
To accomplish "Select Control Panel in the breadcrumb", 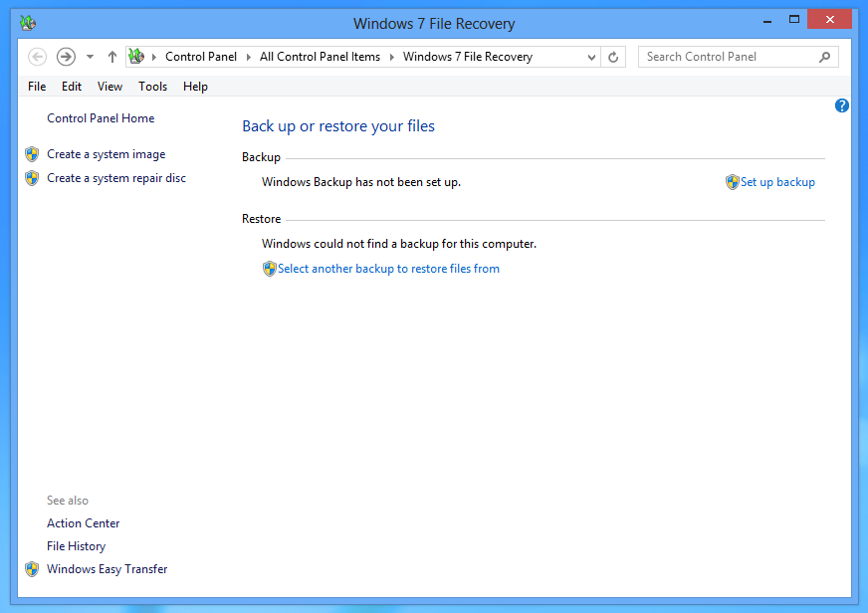I will point(201,57).
